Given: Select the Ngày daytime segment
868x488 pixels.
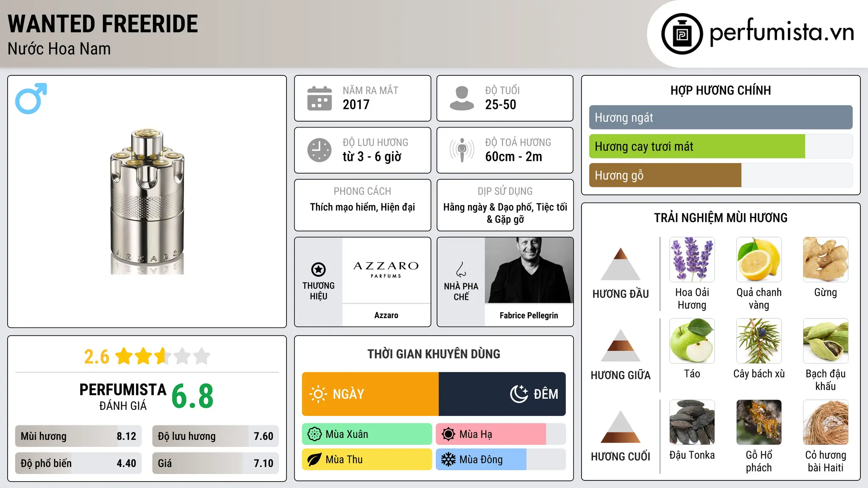Looking at the screenshot, I should coord(370,394).
